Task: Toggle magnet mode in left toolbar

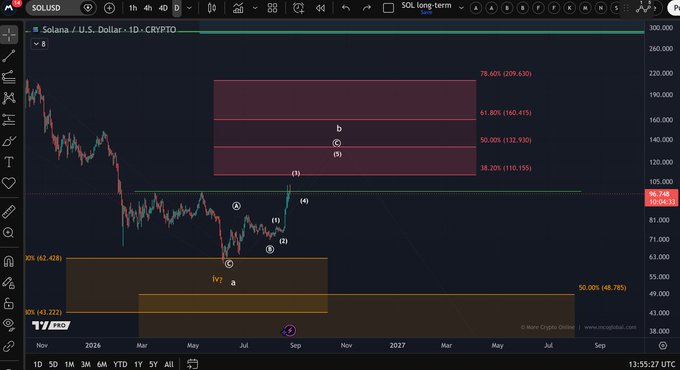Action: click(x=9, y=261)
